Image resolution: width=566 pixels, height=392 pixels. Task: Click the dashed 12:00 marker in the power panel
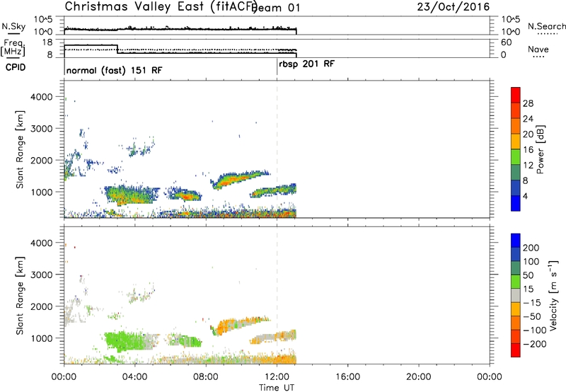[x=277, y=149]
